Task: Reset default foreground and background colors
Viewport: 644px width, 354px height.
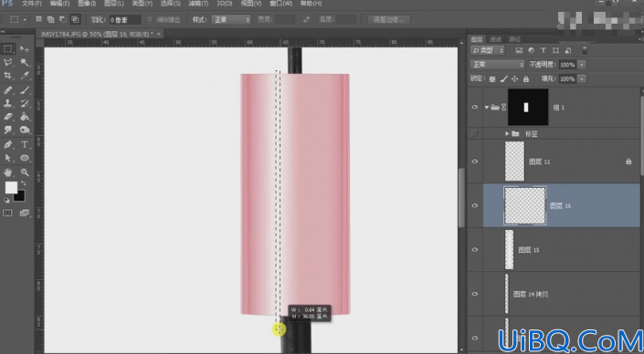Action: pyautogui.click(x=6, y=201)
